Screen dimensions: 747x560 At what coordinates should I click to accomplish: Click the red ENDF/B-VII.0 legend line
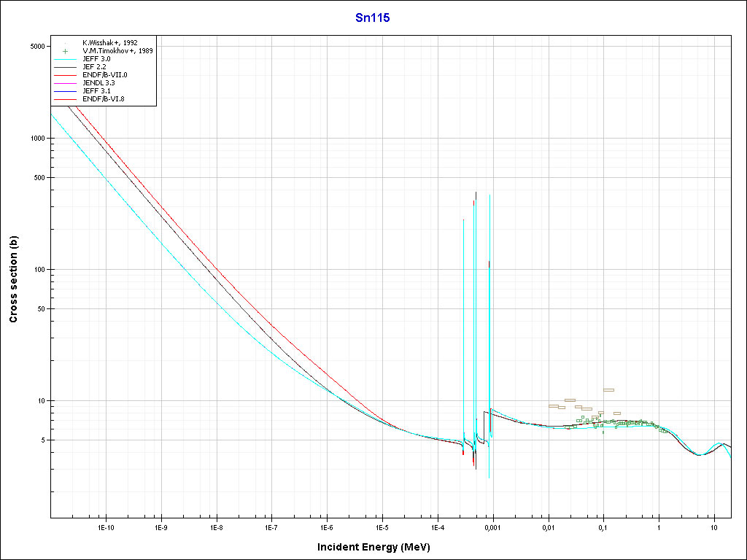click(66, 75)
